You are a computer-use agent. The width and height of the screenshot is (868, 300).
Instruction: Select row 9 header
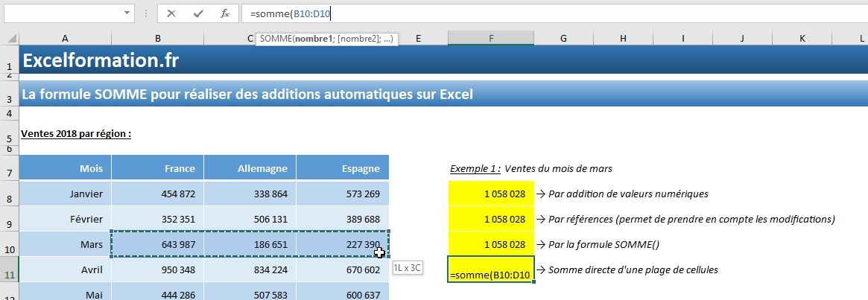(x=10, y=219)
